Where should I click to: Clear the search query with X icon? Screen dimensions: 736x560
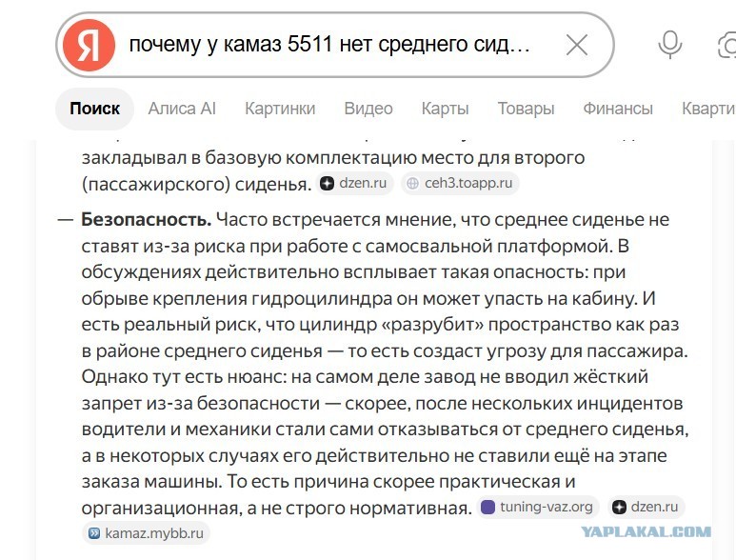click(577, 45)
